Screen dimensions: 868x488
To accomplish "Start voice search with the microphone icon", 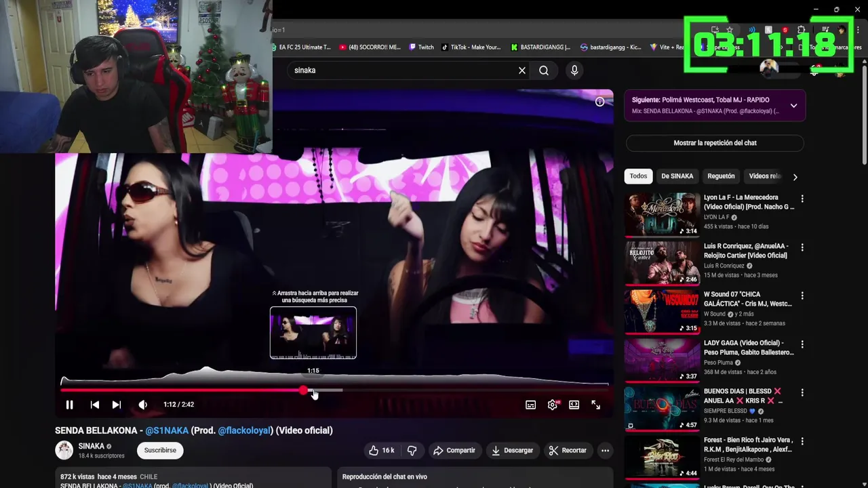I will [x=574, y=70].
